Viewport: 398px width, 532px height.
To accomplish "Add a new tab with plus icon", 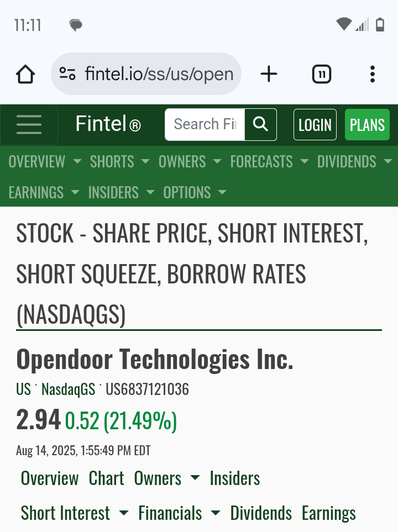I will (x=269, y=74).
